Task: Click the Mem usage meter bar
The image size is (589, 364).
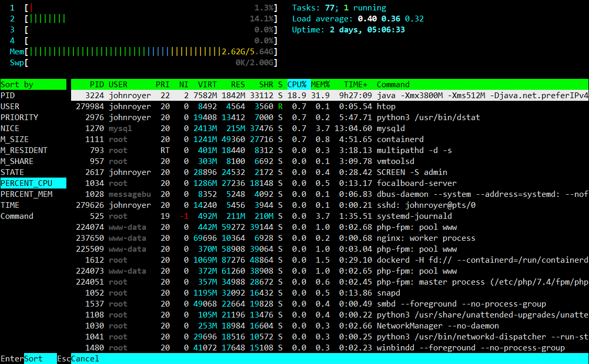Action: (x=144, y=51)
